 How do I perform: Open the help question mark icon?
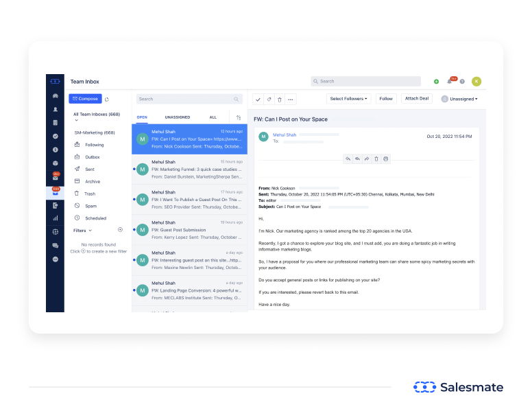tap(462, 82)
